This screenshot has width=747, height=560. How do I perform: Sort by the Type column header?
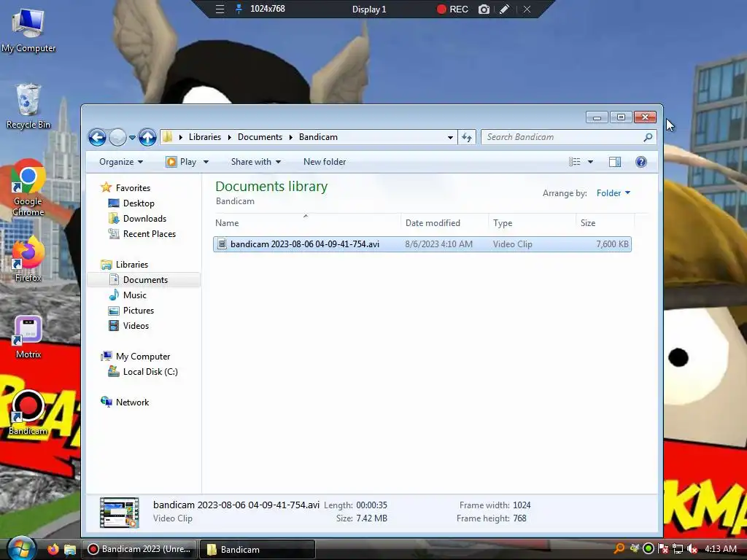coord(532,223)
